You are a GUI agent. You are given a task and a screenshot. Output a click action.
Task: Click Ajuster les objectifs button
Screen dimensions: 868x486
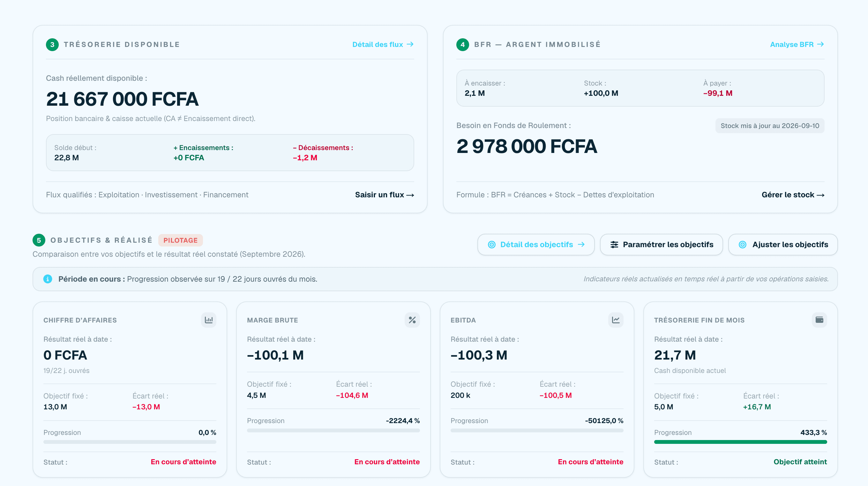tap(783, 245)
